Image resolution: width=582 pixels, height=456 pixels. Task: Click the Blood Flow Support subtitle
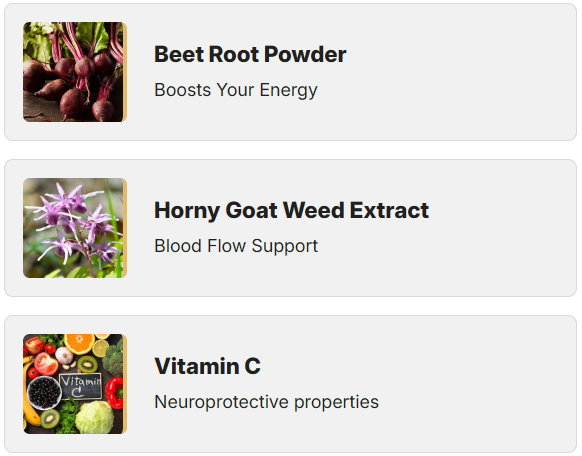[236, 246]
